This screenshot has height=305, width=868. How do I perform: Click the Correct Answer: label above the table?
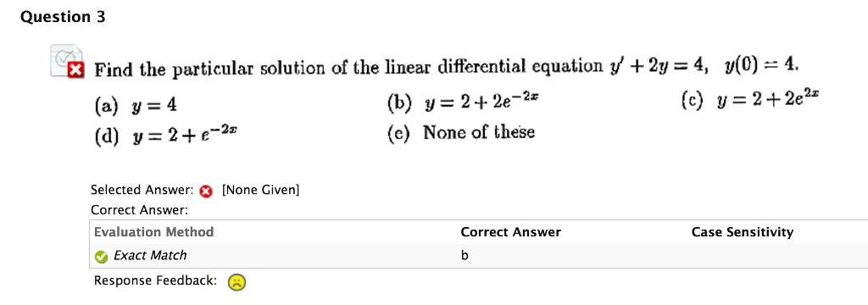140,210
